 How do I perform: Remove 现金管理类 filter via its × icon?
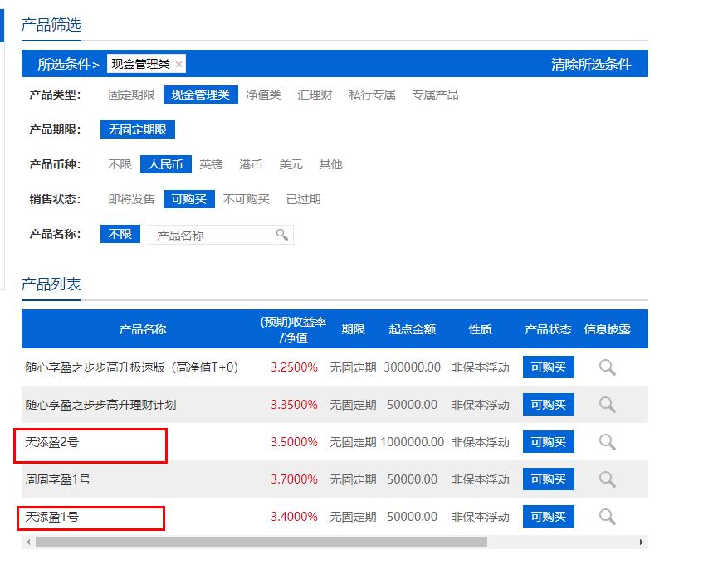pyautogui.click(x=179, y=63)
